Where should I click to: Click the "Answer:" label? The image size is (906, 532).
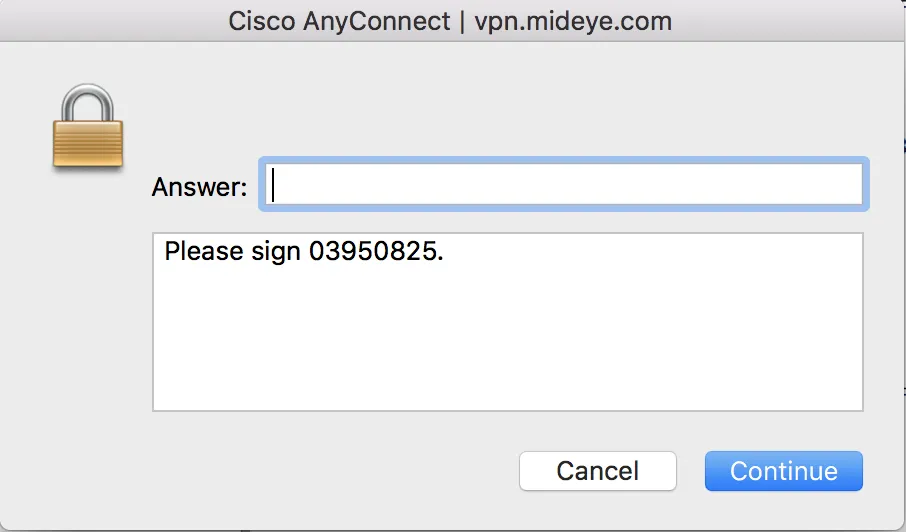[x=199, y=186]
